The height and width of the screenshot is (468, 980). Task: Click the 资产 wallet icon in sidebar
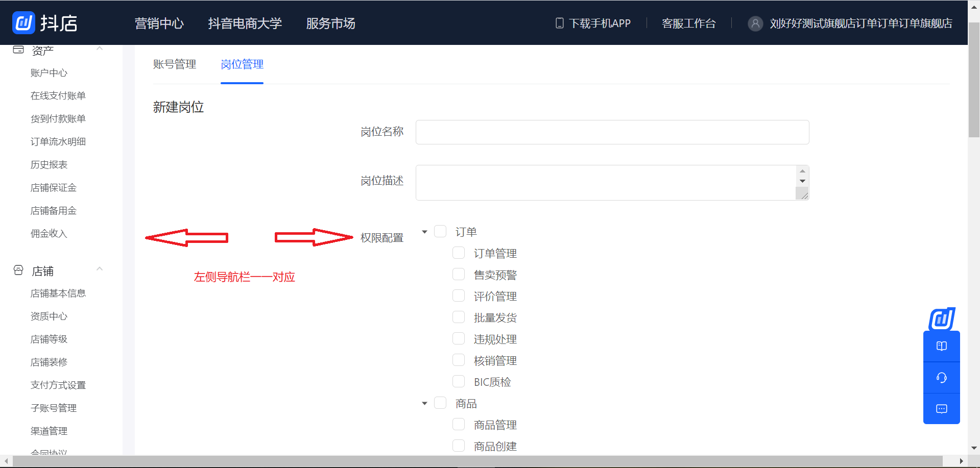point(18,50)
